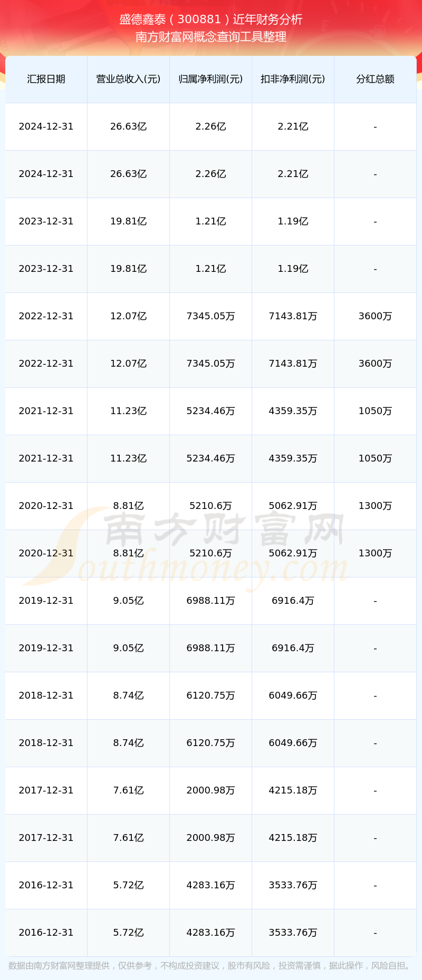Click the first 3600万 dividend cell

[x=375, y=316]
